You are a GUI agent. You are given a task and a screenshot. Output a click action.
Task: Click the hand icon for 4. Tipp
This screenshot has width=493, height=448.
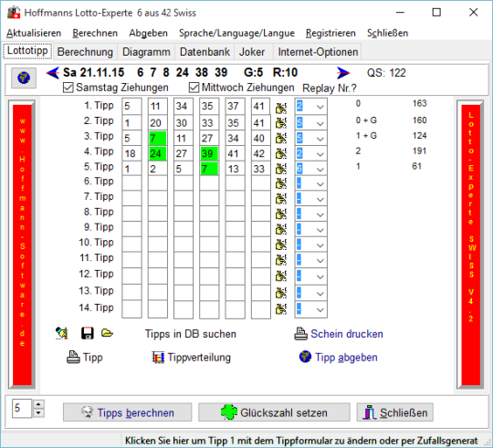click(281, 153)
